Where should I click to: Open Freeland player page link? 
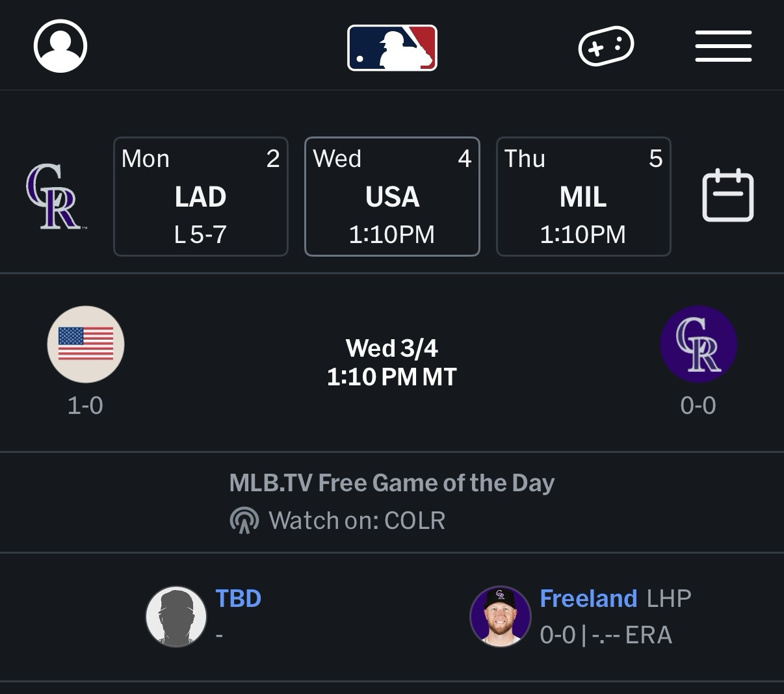tap(588, 598)
